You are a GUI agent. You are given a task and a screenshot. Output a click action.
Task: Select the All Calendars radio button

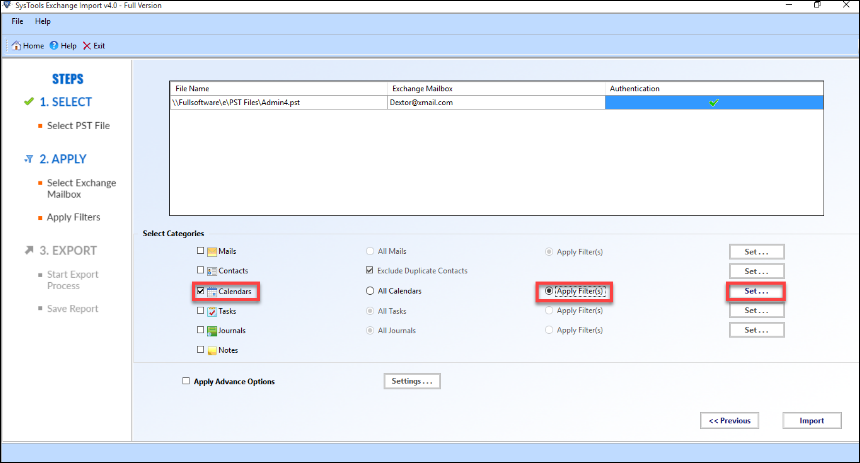point(370,291)
